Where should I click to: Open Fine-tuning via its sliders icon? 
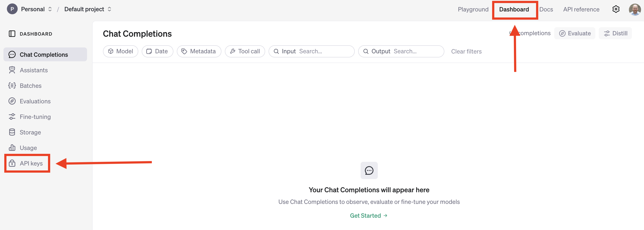12,117
